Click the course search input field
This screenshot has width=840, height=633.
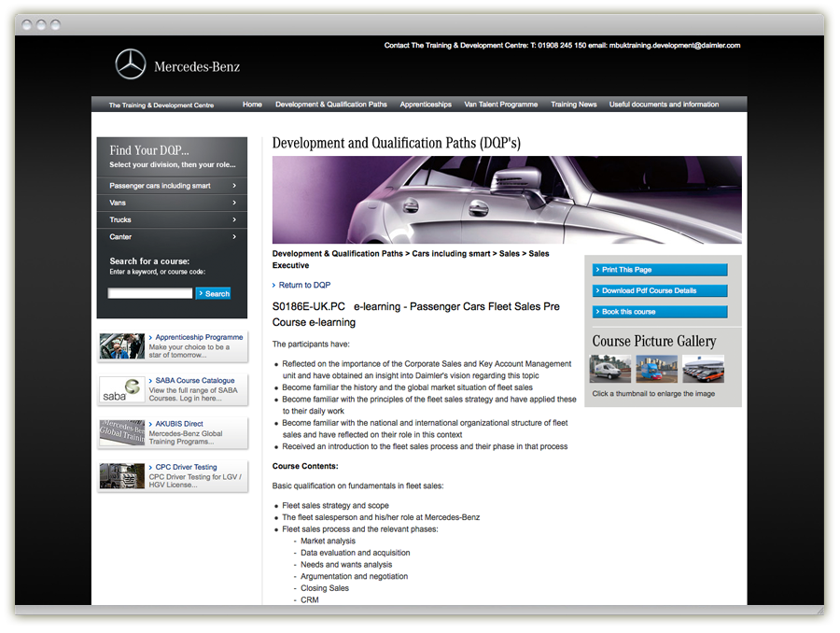pyautogui.click(x=150, y=293)
